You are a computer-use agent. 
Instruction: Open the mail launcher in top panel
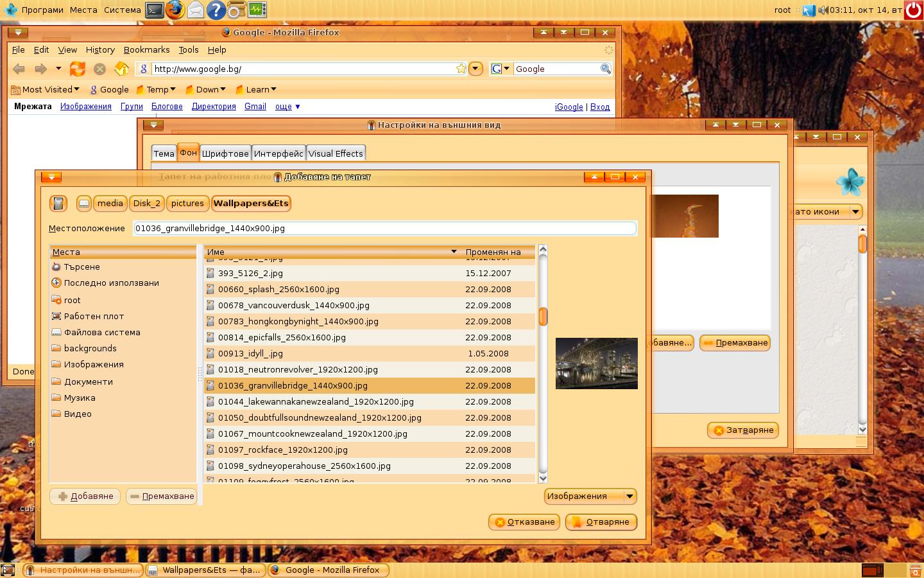[x=196, y=10]
